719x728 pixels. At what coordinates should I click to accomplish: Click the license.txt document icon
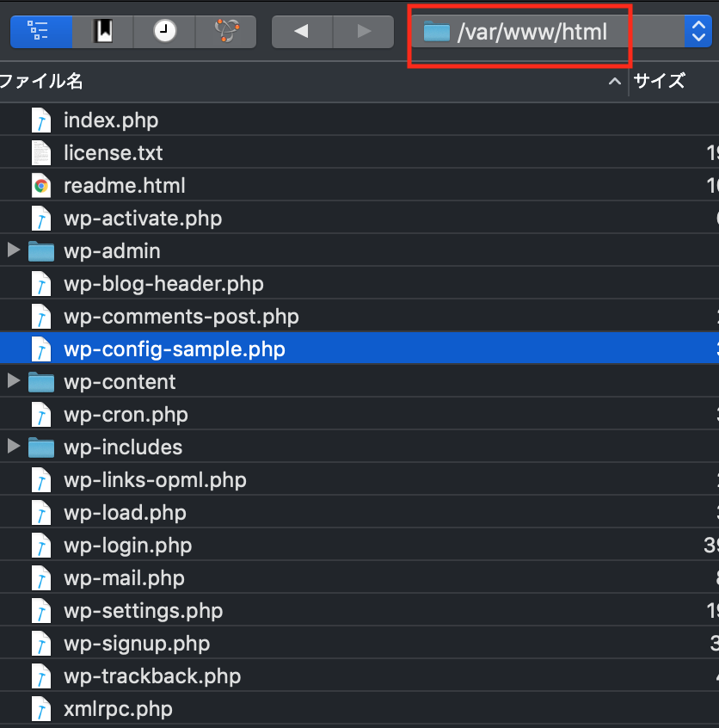(40, 153)
